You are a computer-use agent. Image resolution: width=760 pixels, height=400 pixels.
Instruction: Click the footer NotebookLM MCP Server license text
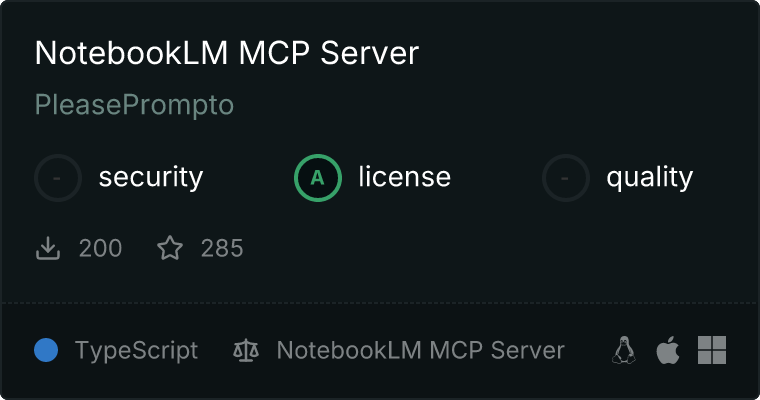tap(421, 350)
